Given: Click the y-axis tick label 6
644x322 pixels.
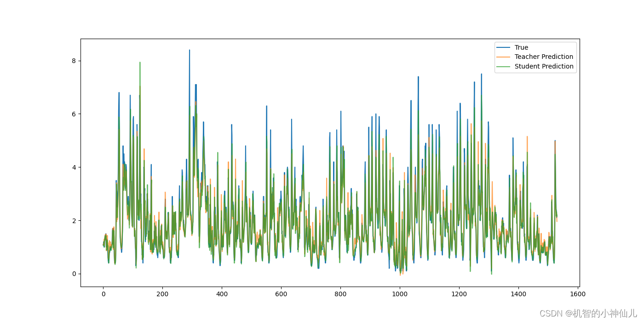Looking at the screenshot, I should pos(74,114).
